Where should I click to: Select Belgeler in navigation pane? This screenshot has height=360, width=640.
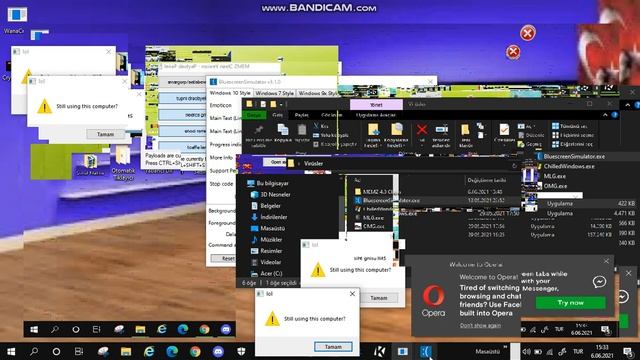(x=266, y=206)
